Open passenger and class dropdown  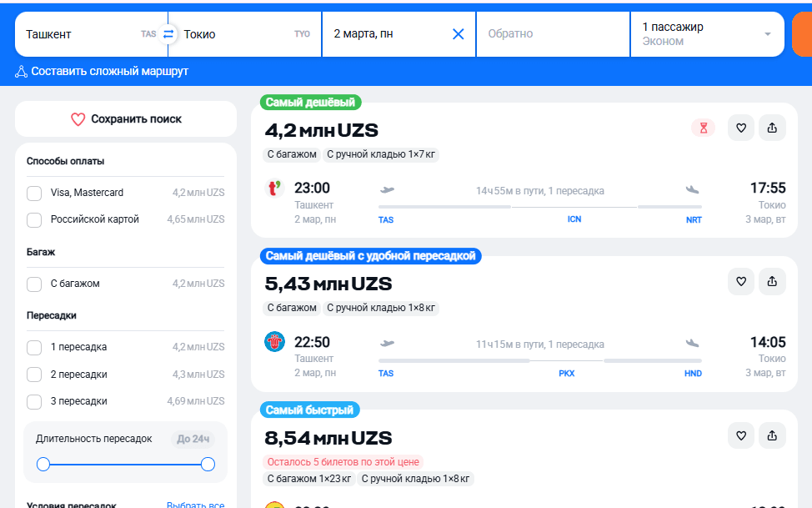click(707, 34)
